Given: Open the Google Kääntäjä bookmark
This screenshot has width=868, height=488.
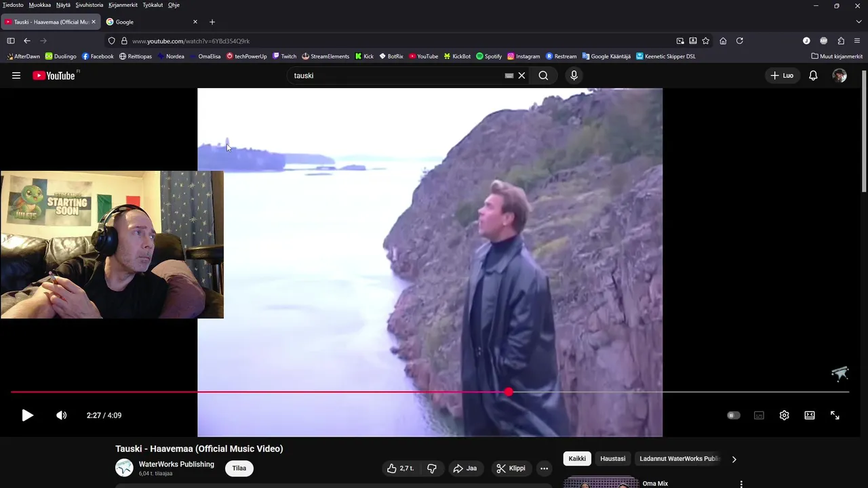Looking at the screenshot, I should click(x=606, y=56).
